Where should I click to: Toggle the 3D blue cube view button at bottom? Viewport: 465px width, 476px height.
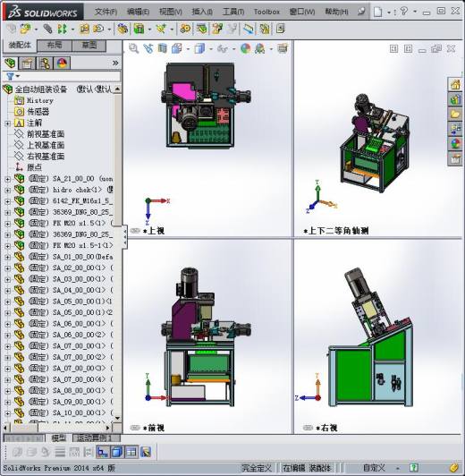point(117,452)
